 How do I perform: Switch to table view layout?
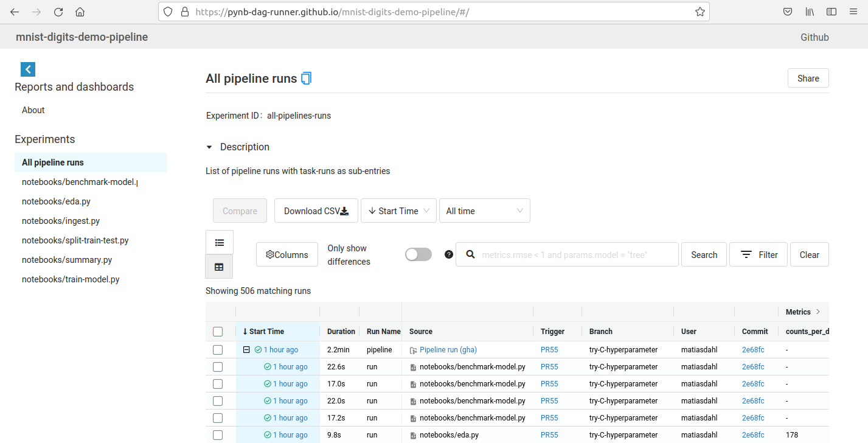(x=219, y=266)
